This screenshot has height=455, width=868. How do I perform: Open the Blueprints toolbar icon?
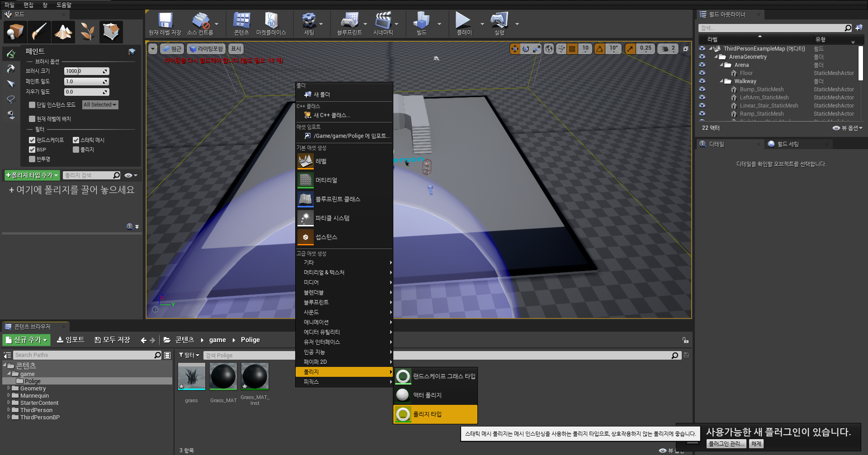coord(349,24)
